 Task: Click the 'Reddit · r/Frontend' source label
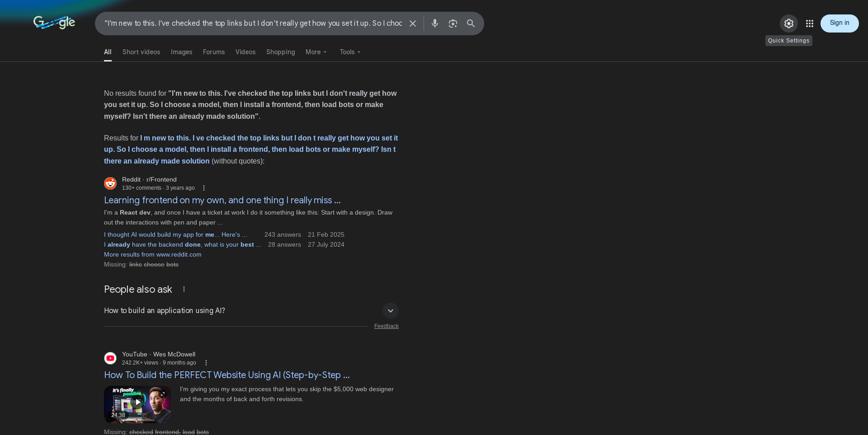pyautogui.click(x=149, y=179)
